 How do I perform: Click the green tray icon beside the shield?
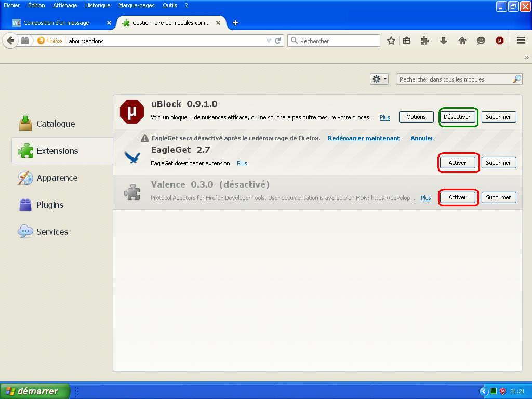(494, 391)
